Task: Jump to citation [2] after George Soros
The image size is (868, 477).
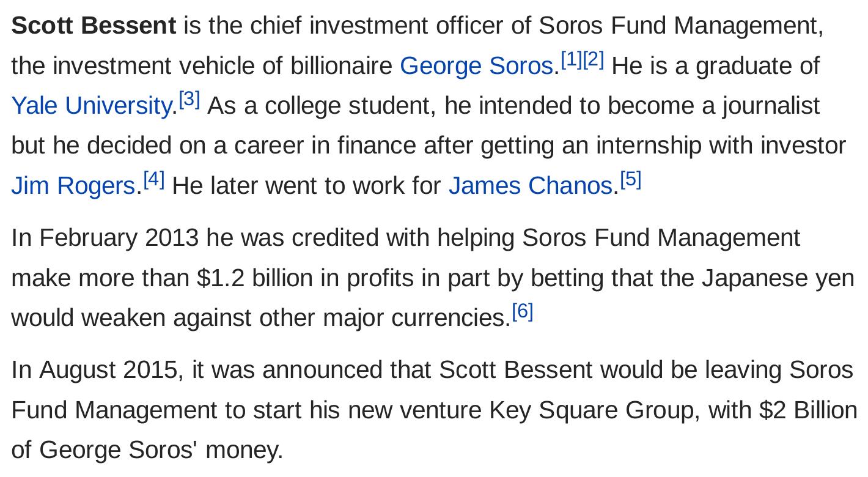Action: (x=593, y=60)
